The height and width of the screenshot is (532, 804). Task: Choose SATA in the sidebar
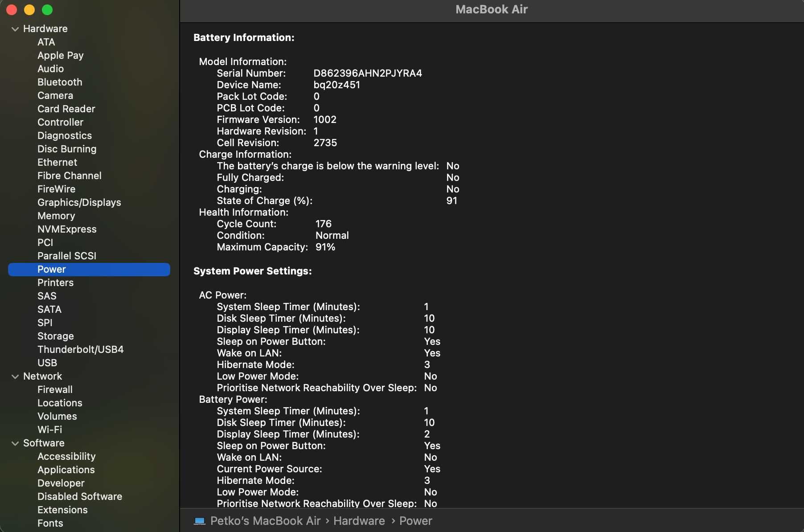click(49, 309)
